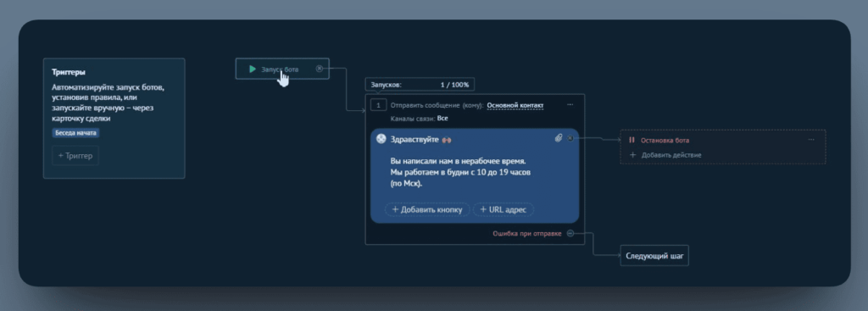This screenshot has width=868, height=311.
Task: Click the round connector next to the paperclip
Action: click(570, 138)
